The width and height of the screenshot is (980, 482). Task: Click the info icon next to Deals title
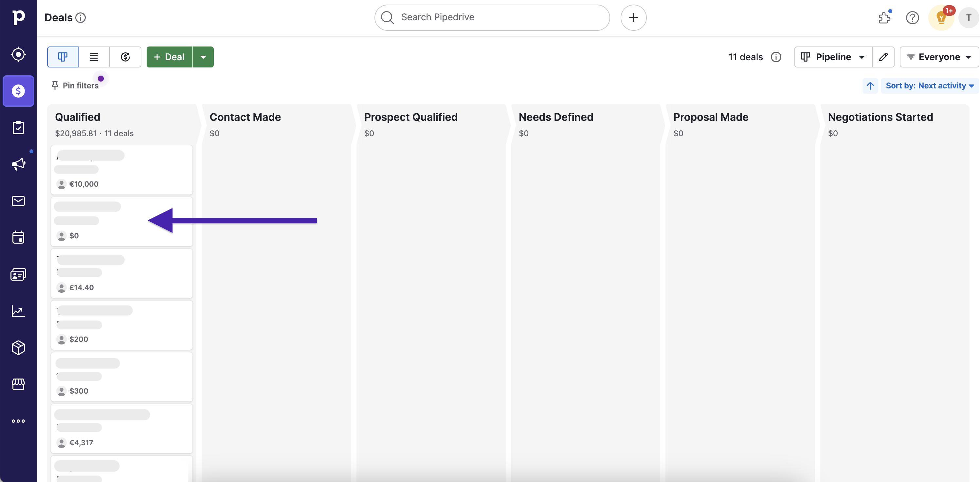point(81,17)
